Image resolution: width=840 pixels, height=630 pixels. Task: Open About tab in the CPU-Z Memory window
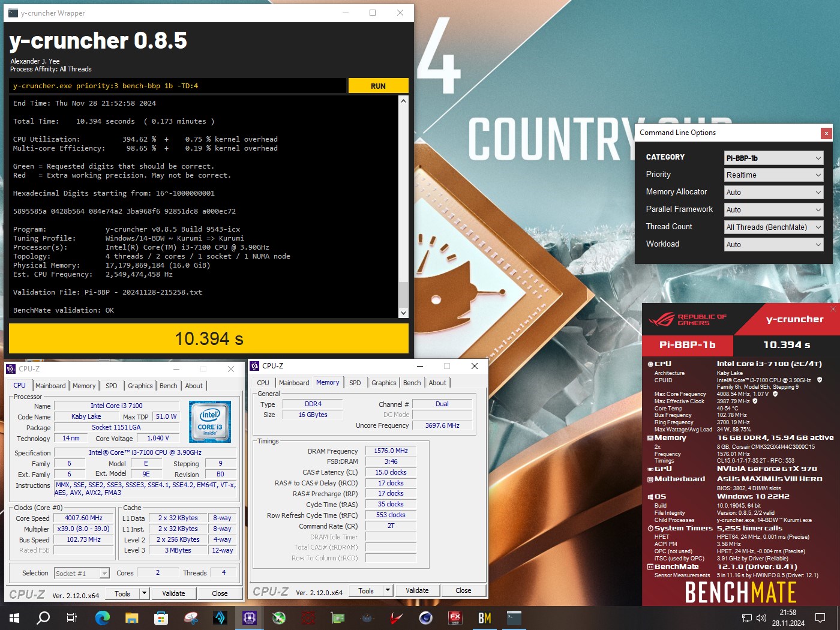point(437,383)
